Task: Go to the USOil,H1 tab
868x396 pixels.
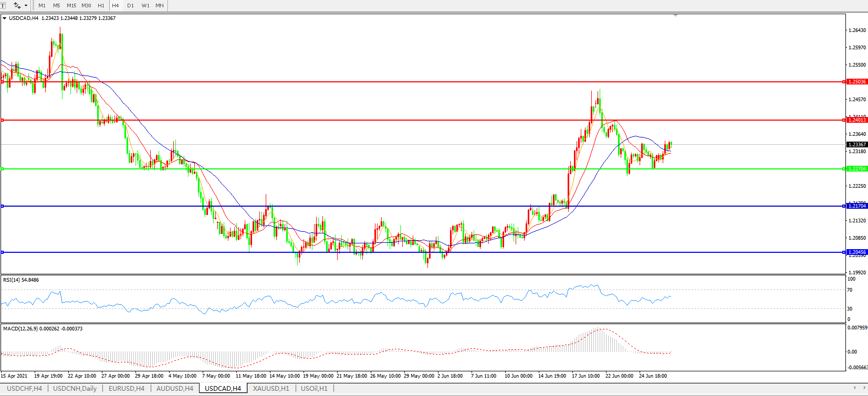Action: coord(314,389)
